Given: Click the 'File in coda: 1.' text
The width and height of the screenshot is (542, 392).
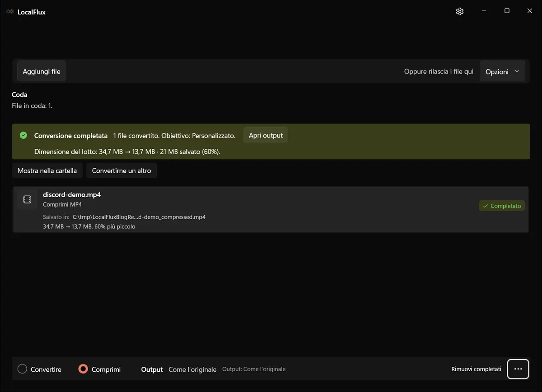Looking at the screenshot, I should tap(32, 106).
